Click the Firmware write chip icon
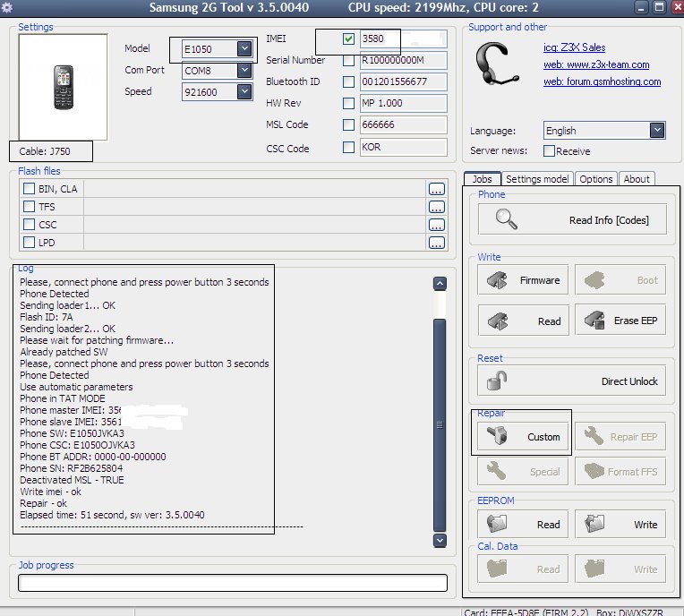 tap(497, 280)
